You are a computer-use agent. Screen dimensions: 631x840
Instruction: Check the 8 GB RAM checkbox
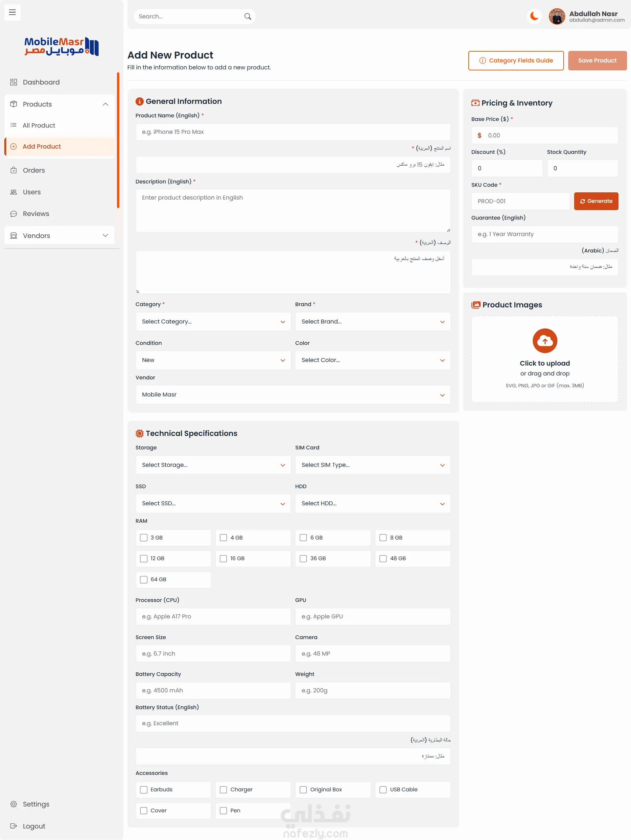383,537
